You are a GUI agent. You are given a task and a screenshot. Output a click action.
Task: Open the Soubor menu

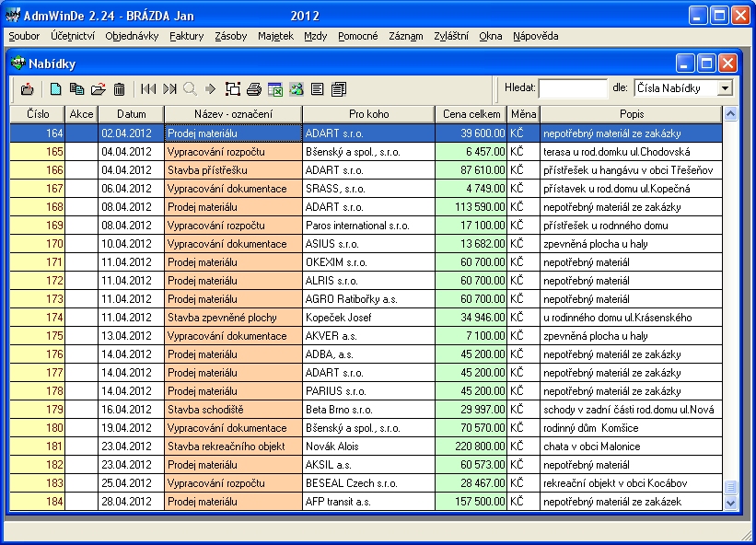[24, 36]
